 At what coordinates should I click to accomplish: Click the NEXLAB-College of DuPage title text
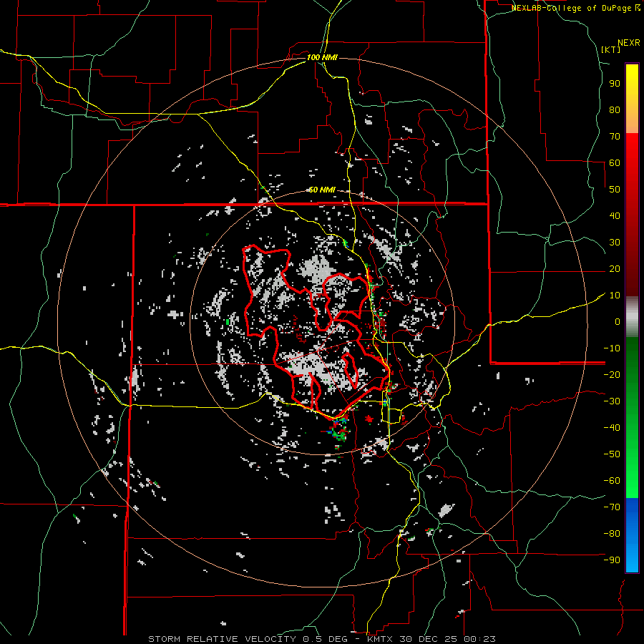(x=572, y=8)
